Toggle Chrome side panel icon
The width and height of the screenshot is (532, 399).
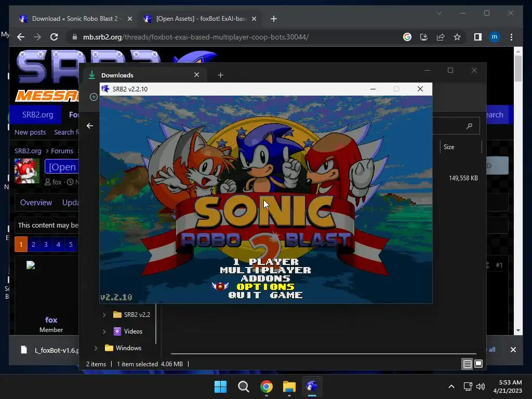click(x=478, y=37)
